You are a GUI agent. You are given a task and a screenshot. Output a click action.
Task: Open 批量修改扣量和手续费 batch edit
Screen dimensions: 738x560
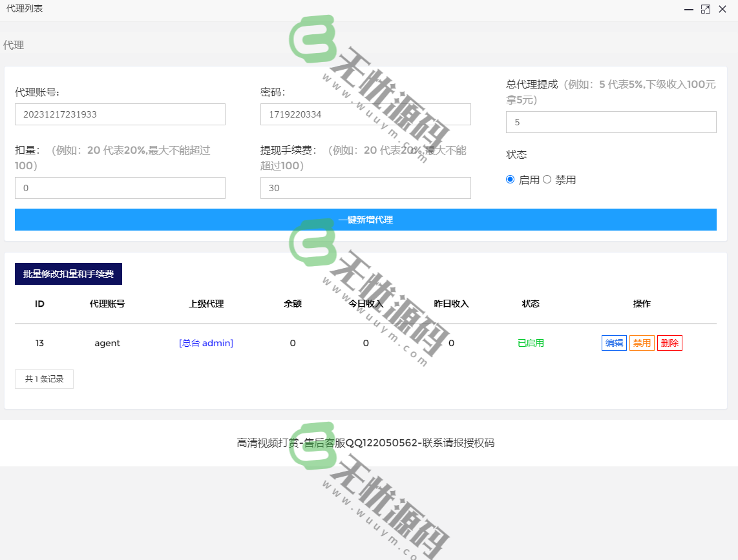pyautogui.click(x=68, y=274)
